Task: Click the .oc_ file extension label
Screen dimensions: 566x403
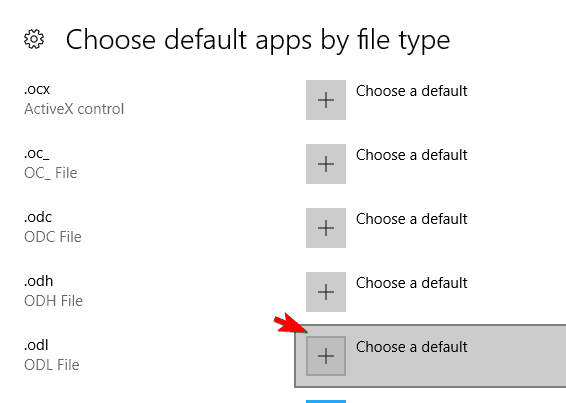Action: pos(36,153)
